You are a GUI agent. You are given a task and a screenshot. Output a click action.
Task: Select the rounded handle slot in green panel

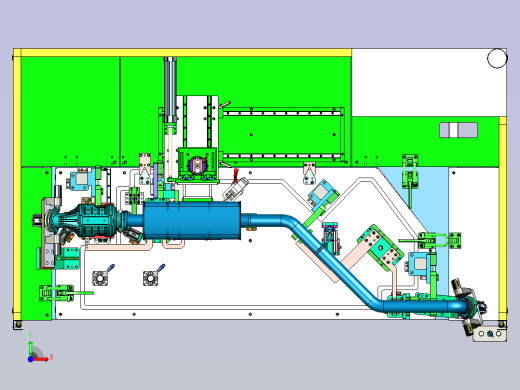point(458,130)
